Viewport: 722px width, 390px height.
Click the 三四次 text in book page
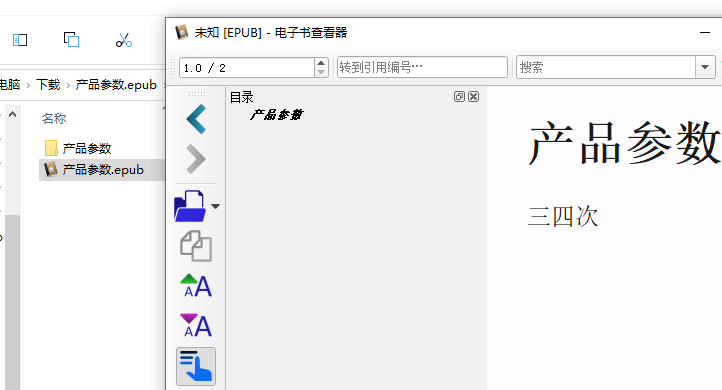click(x=563, y=216)
